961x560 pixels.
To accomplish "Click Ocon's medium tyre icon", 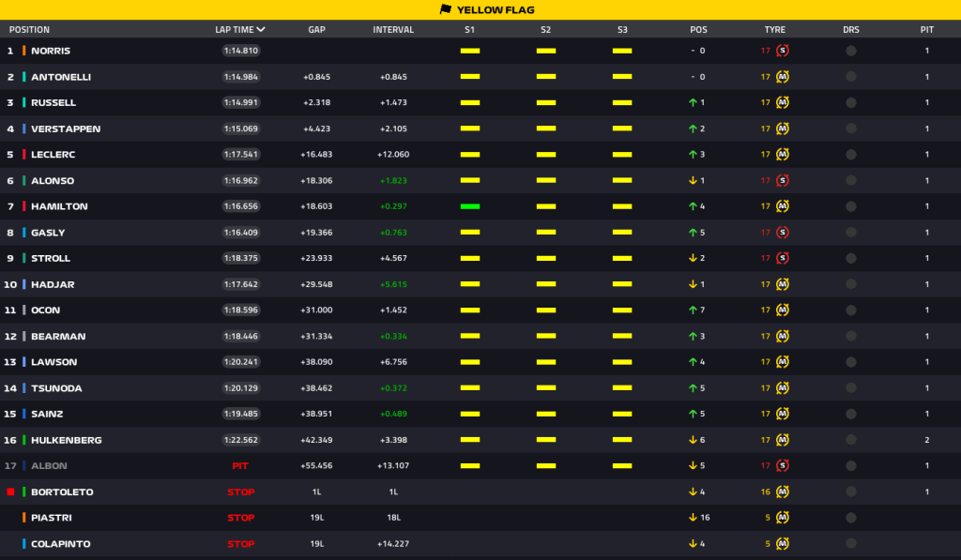I will click(782, 310).
